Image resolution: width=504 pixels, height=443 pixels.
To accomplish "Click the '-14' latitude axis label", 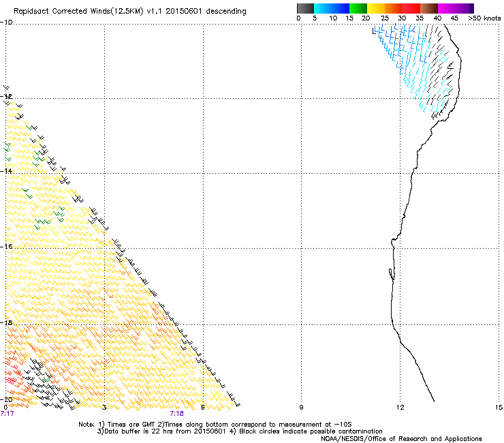I will 6,171.
